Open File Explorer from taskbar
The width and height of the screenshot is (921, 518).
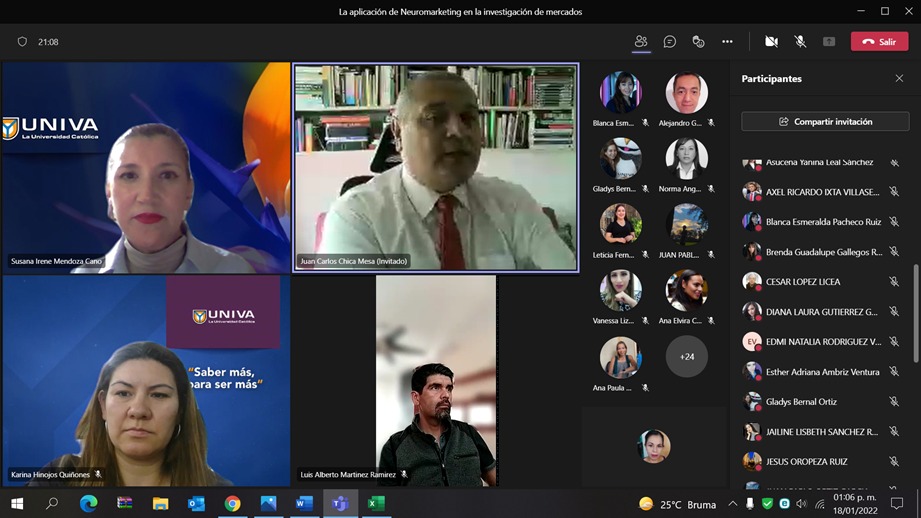click(160, 503)
